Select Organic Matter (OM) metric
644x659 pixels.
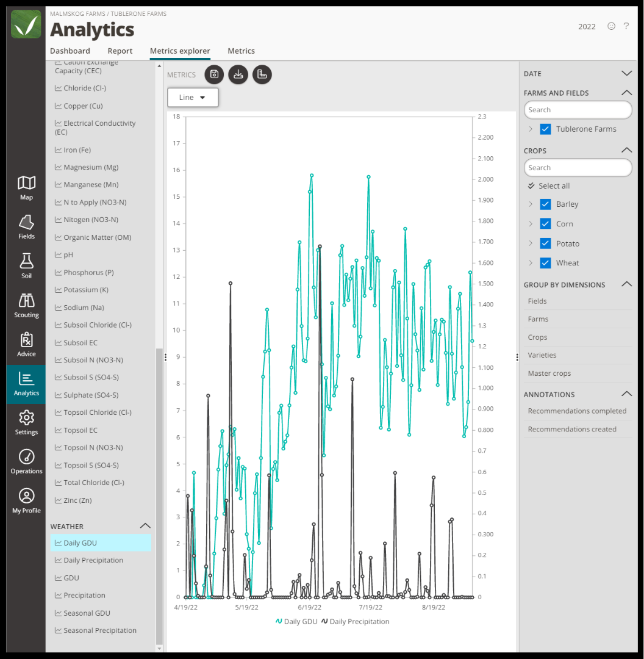[x=93, y=237]
